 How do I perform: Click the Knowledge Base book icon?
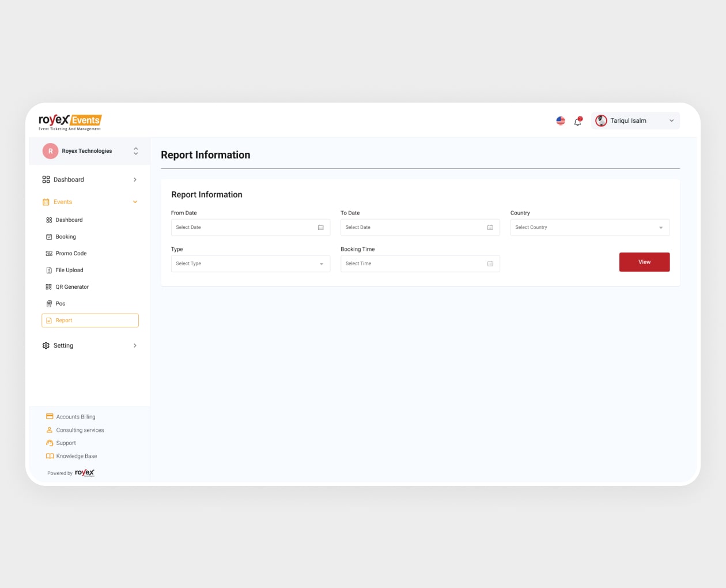[50, 455]
